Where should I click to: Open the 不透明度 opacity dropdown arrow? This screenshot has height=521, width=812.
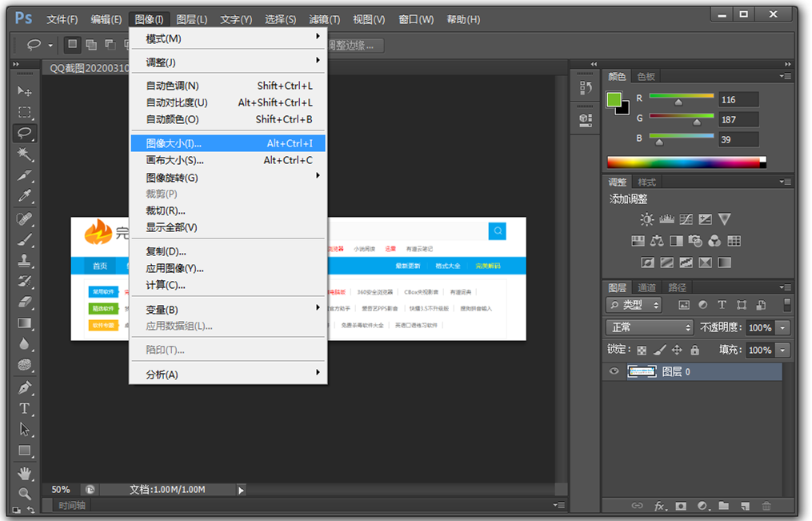pyautogui.click(x=782, y=327)
